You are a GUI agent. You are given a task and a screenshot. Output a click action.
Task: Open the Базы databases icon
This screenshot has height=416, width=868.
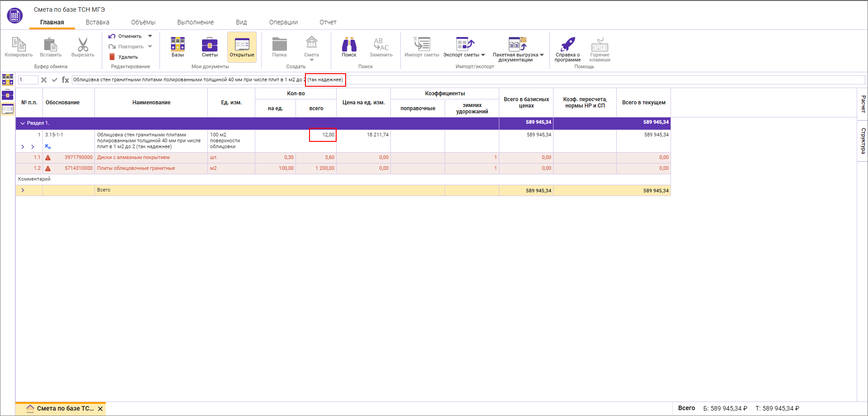(178, 44)
